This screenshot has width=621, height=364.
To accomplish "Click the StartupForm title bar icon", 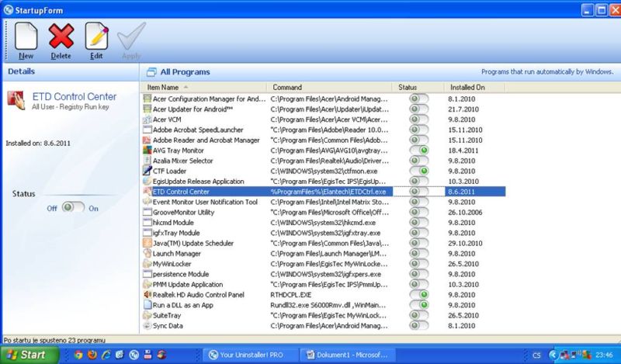I will click(8, 10).
